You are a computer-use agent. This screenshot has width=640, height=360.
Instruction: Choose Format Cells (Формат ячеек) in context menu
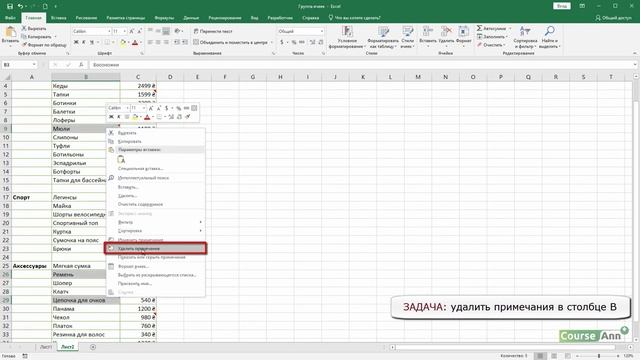(x=155, y=266)
